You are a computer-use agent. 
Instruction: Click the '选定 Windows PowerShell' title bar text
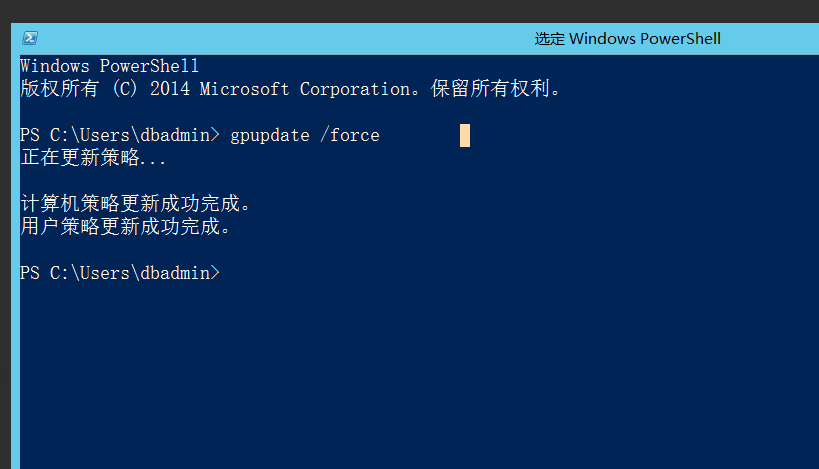[x=627, y=39]
